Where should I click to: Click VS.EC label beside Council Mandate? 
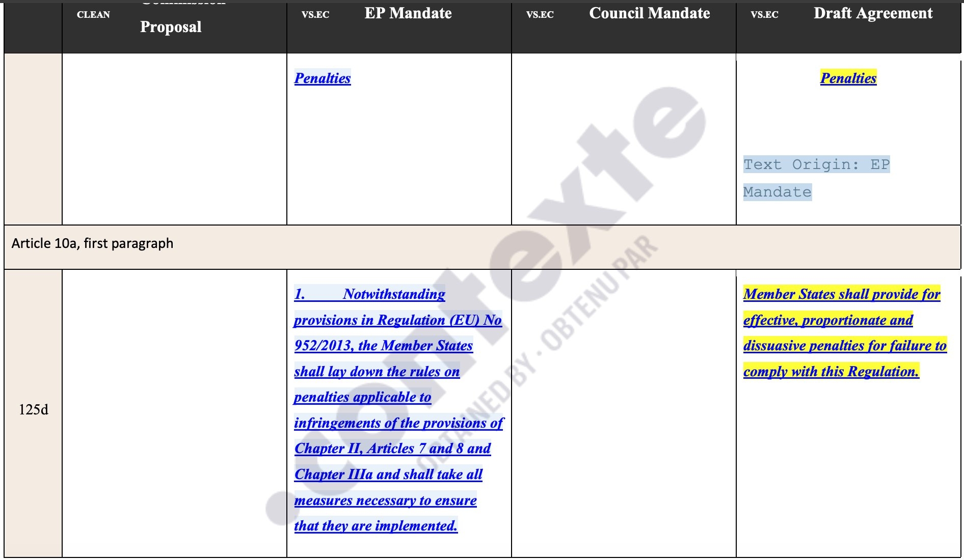(x=540, y=15)
